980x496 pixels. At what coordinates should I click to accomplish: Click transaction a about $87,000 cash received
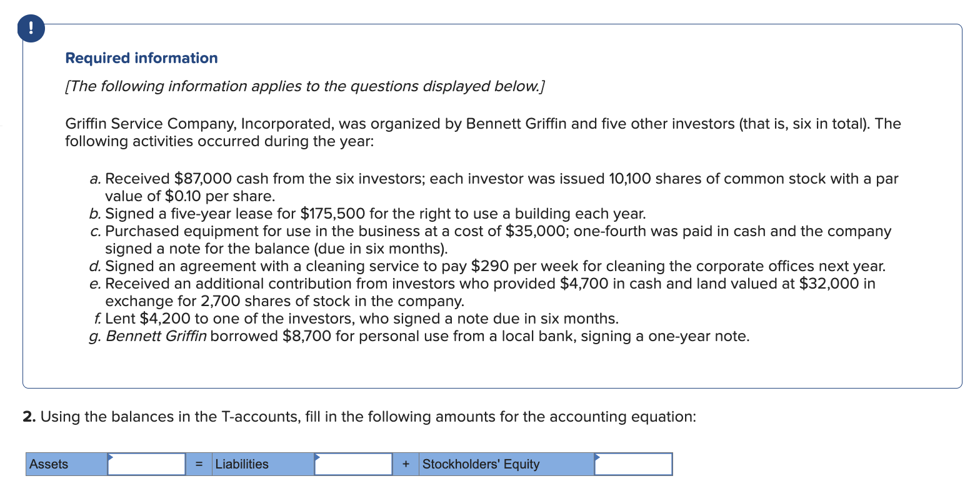pos(494,187)
